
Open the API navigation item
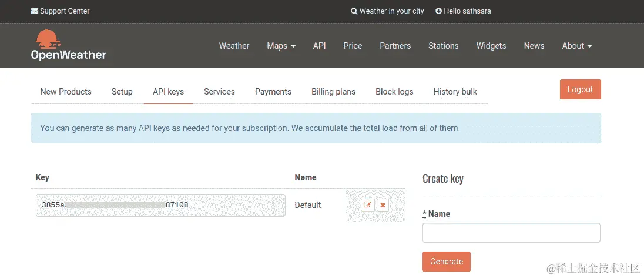(319, 46)
